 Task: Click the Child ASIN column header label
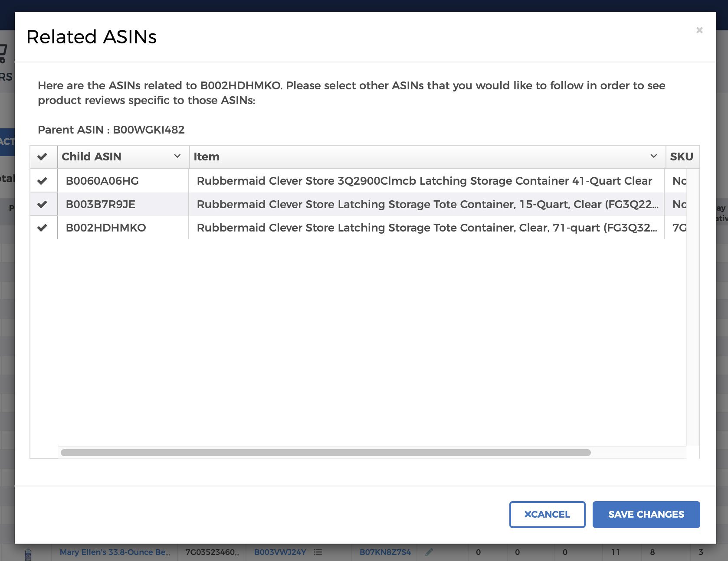(92, 157)
